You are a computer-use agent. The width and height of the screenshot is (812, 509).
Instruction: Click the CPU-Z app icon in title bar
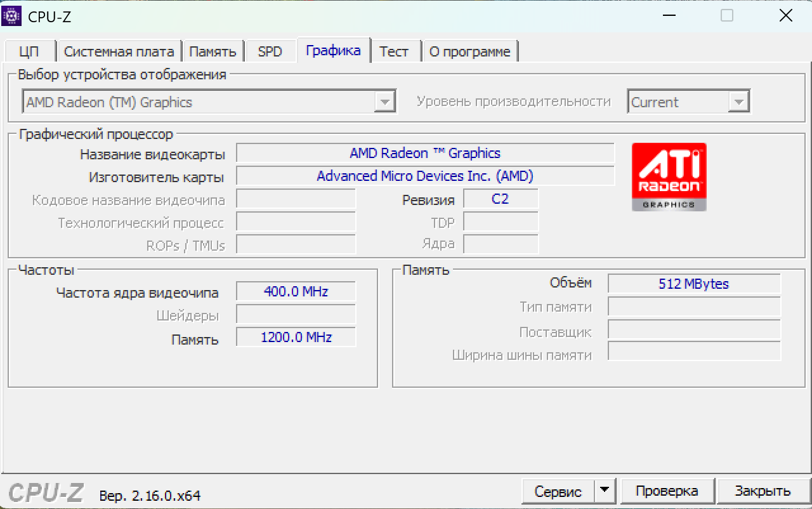click(x=12, y=16)
